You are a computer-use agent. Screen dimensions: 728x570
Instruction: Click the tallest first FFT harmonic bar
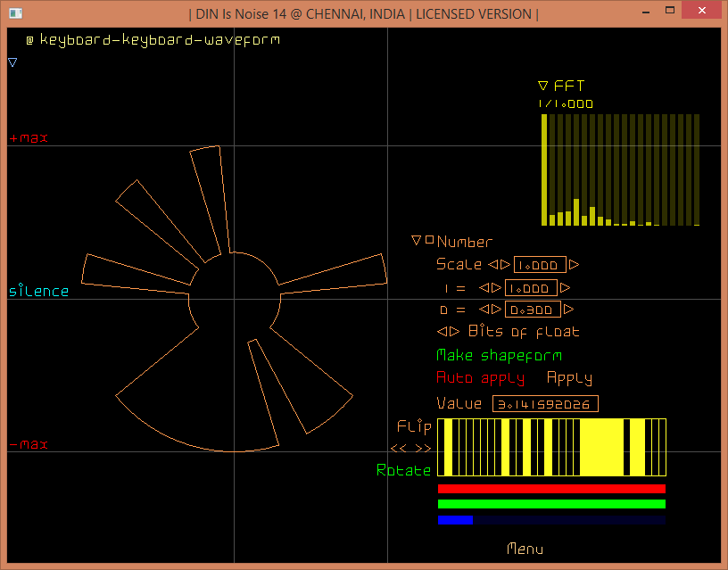(x=544, y=169)
